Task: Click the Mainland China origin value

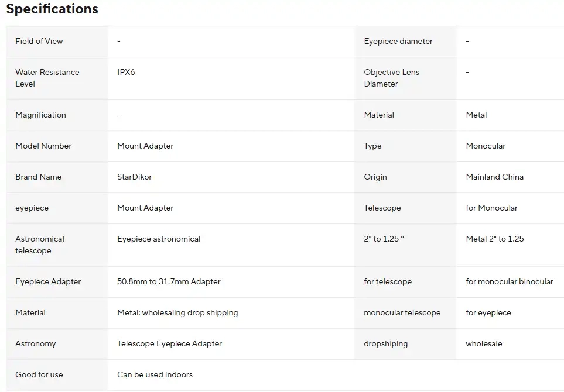Action: pos(494,177)
